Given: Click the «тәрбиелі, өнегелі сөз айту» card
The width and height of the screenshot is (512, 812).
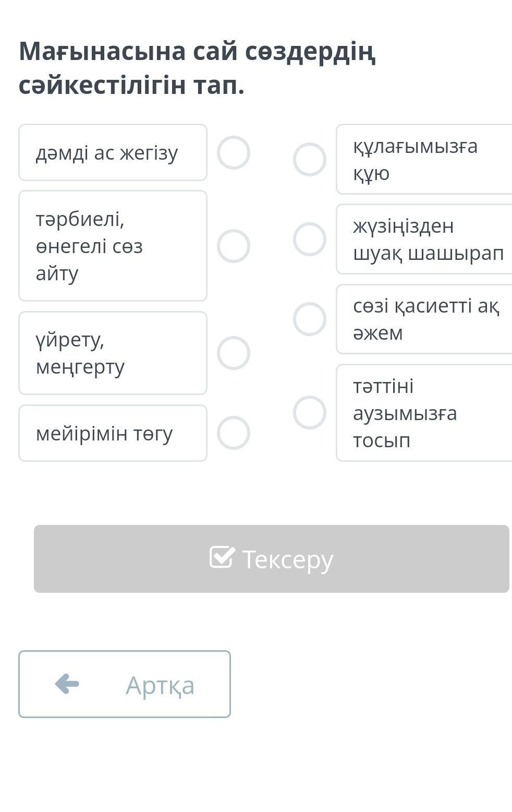Looking at the screenshot, I should [x=113, y=246].
